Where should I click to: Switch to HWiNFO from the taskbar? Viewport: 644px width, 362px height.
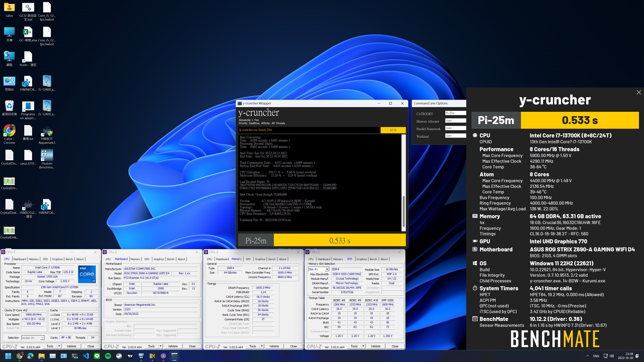[x=141, y=356]
